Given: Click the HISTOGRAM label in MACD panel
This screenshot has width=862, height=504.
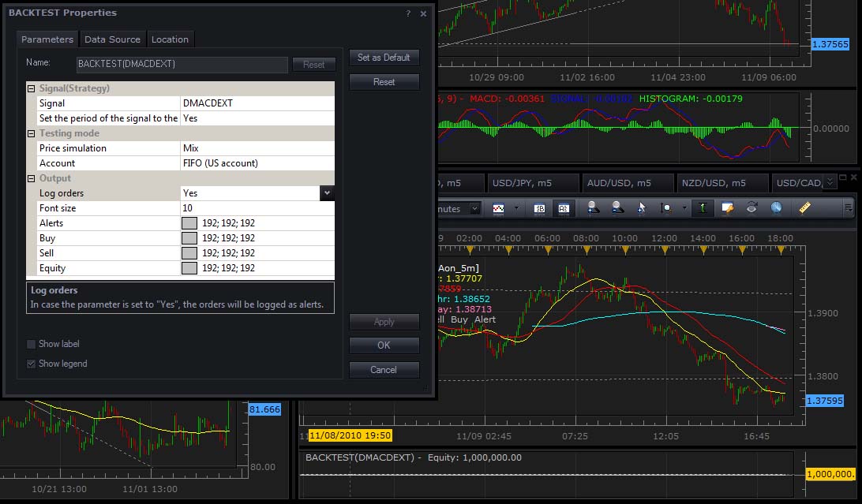Looking at the screenshot, I should point(669,99).
